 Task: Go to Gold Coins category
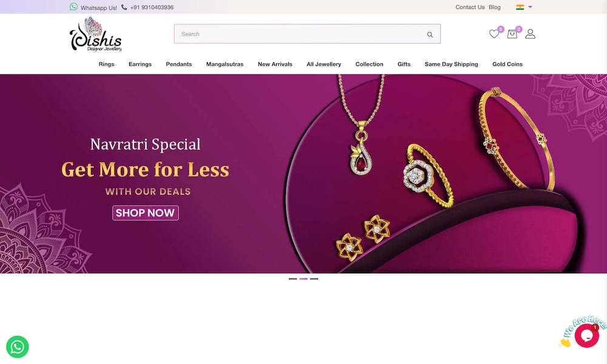pyautogui.click(x=507, y=64)
